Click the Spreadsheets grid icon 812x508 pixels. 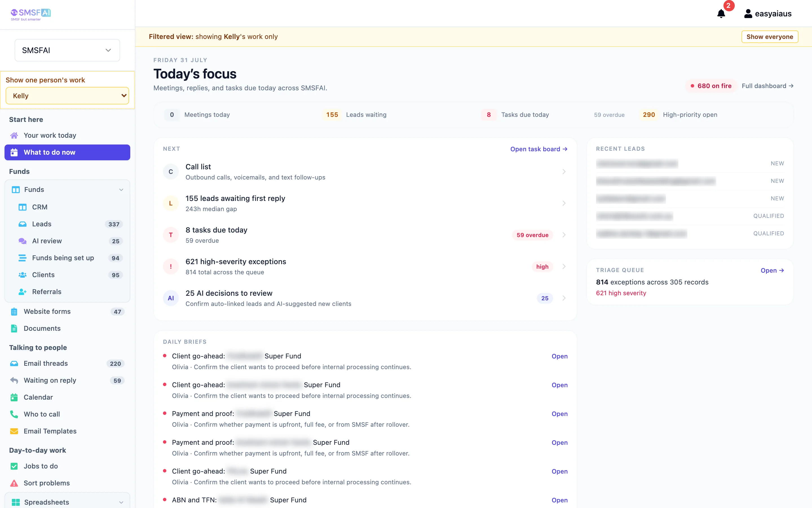pos(16,502)
